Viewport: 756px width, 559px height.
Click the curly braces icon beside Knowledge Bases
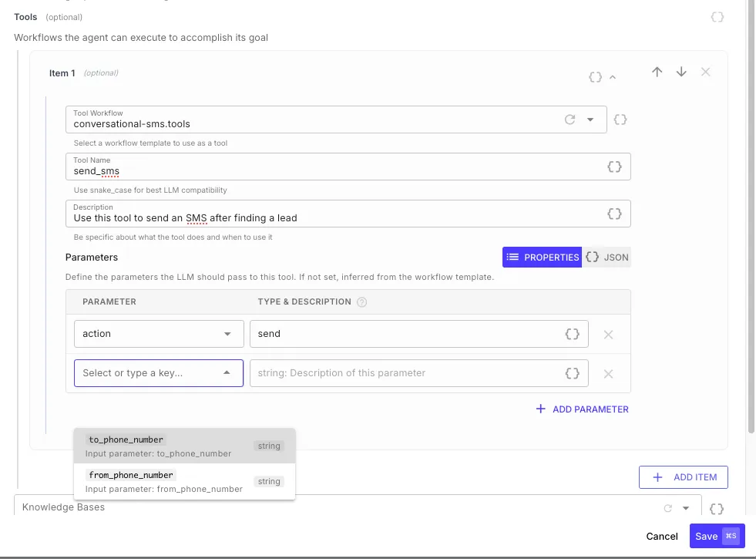(716, 508)
